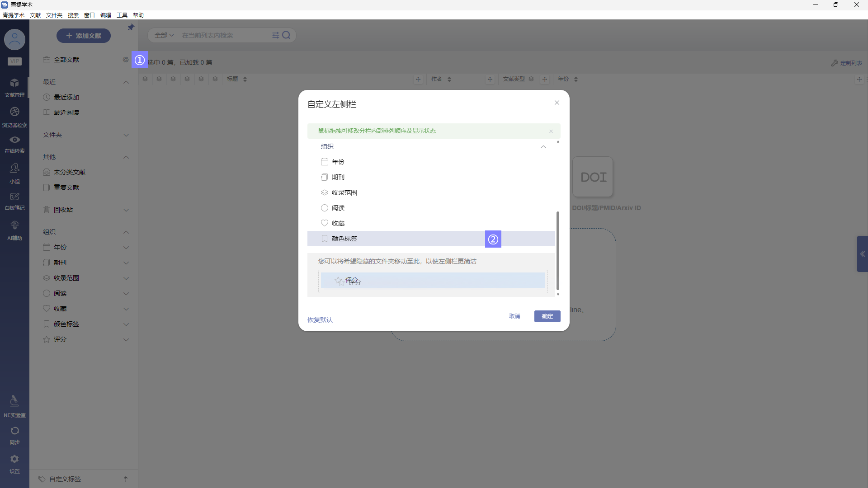Open the 工具 menu

[x=122, y=15]
